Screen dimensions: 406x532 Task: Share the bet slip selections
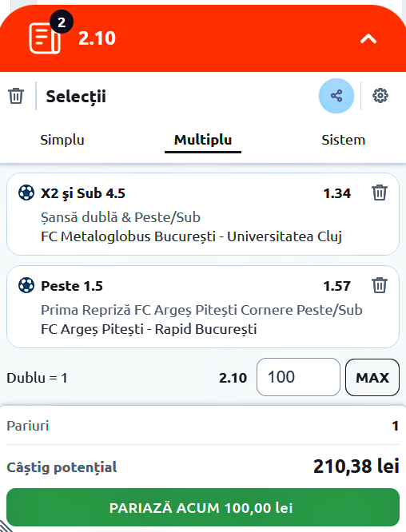point(336,96)
